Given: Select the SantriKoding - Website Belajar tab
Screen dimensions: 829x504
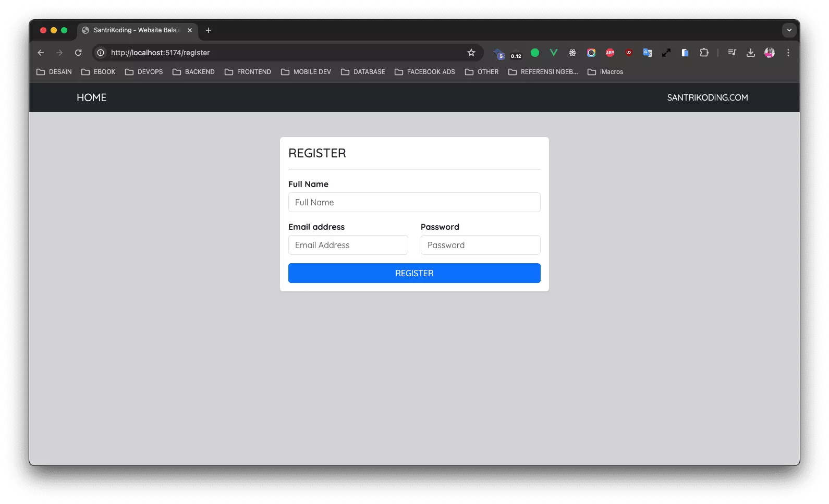Looking at the screenshot, I should tap(137, 30).
